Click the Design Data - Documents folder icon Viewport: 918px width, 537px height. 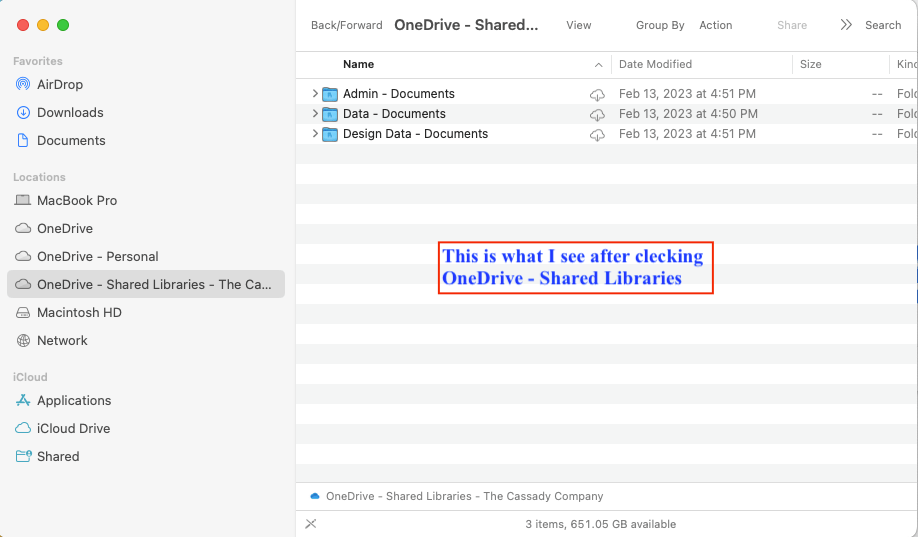click(330, 134)
